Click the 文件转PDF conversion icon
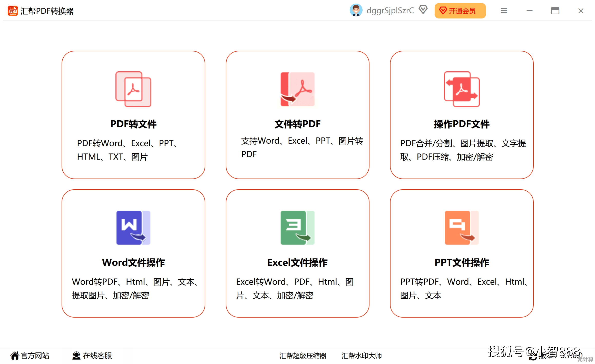Screen dimensions: 595x364 [297, 89]
